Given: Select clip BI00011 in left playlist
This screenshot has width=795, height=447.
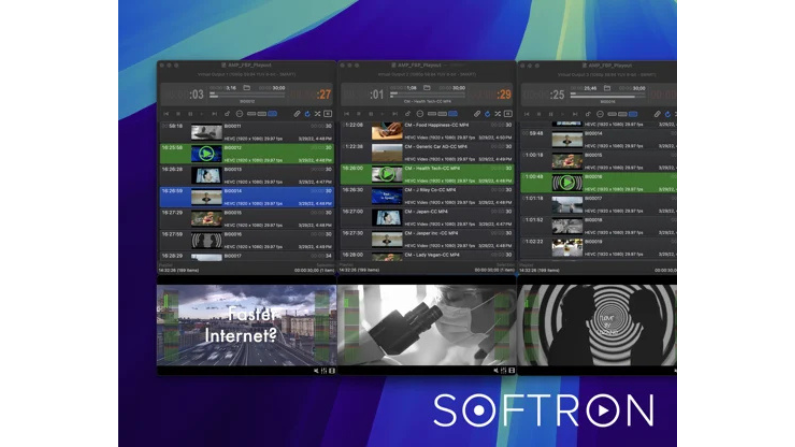Looking at the screenshot, I should [247, 132].
